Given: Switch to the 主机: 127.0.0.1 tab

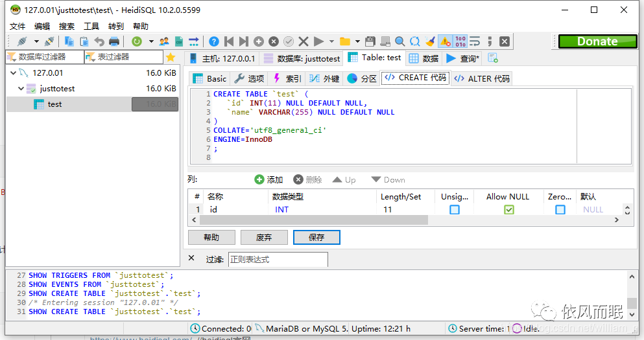Looking at the screenshot, I should [x=222, y=59].
